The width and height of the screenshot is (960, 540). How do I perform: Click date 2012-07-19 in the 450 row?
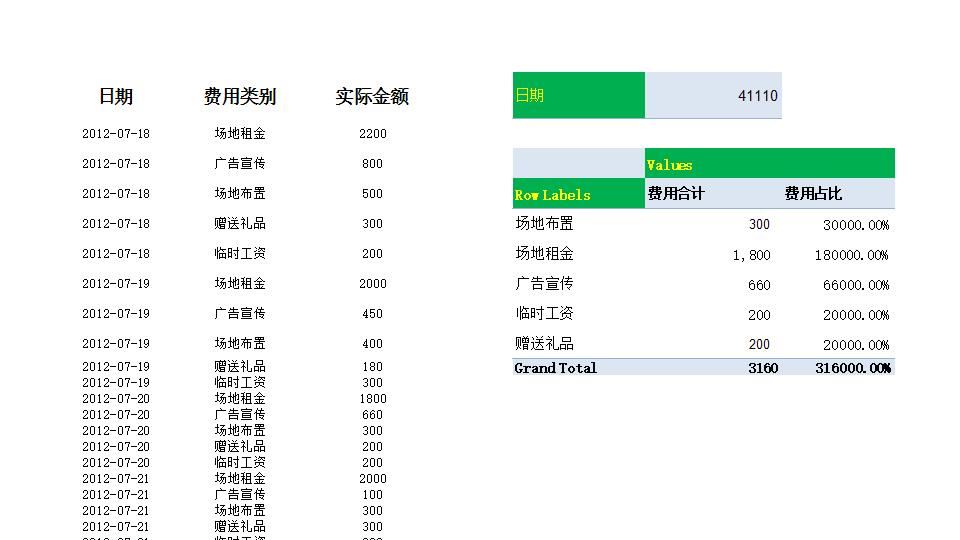[x=116, y=313]
